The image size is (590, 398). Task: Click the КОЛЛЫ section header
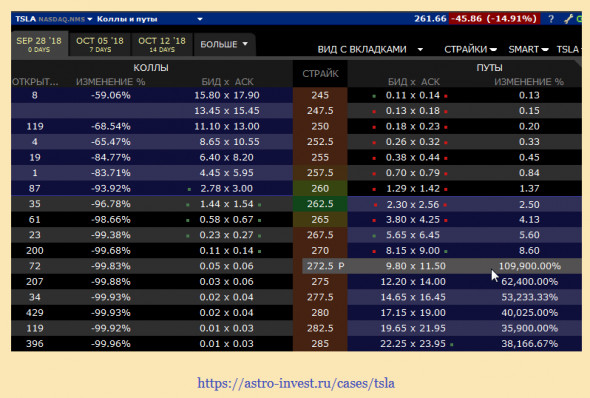151,68
